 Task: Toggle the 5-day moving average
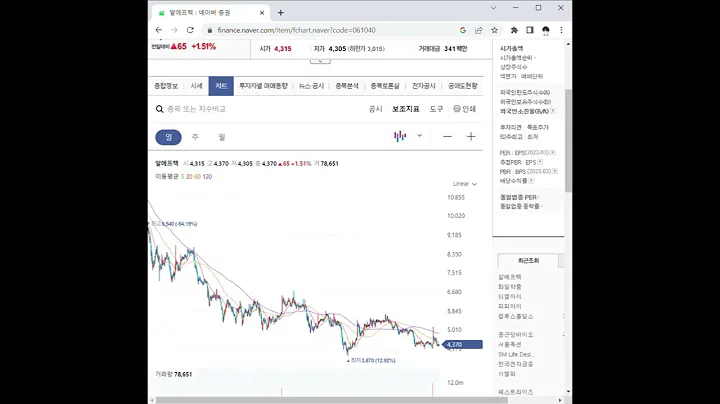pos(182,176)
